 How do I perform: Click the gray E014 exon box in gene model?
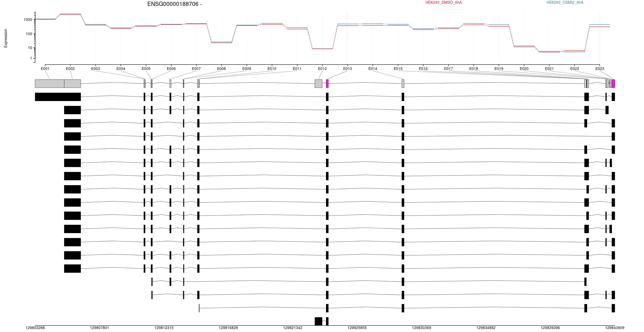pyautogui.click(x=403, y=84)
